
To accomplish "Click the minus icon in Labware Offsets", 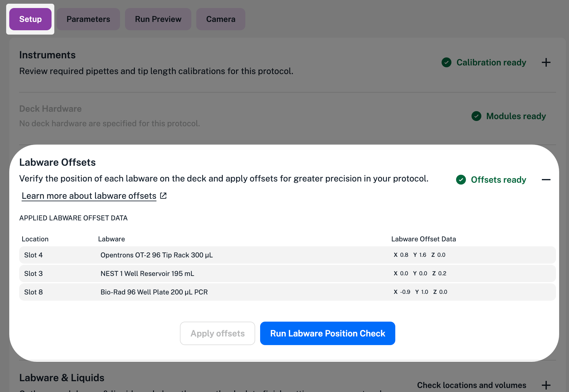I will click(x=546, y=180).
